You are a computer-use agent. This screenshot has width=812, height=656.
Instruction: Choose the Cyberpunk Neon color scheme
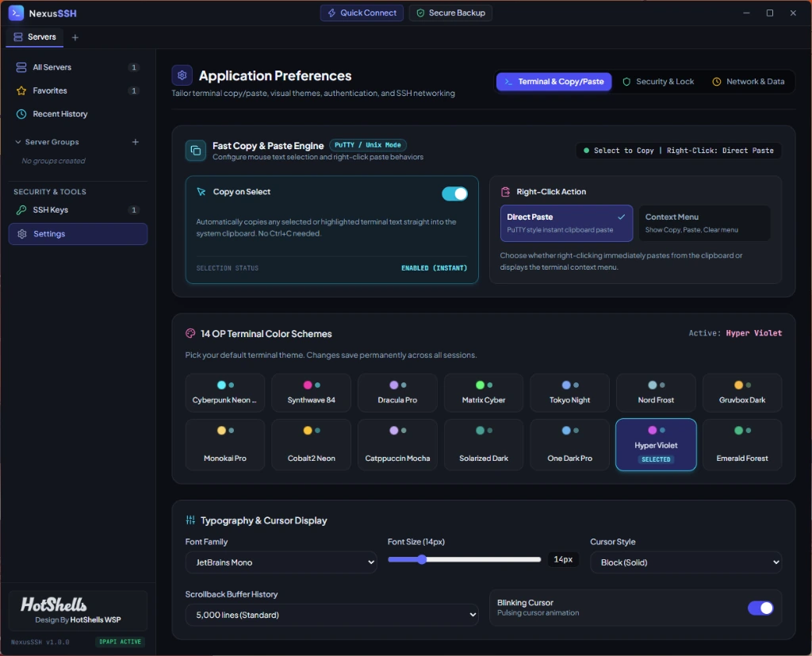pyautogui.click(x=224, y=393)
